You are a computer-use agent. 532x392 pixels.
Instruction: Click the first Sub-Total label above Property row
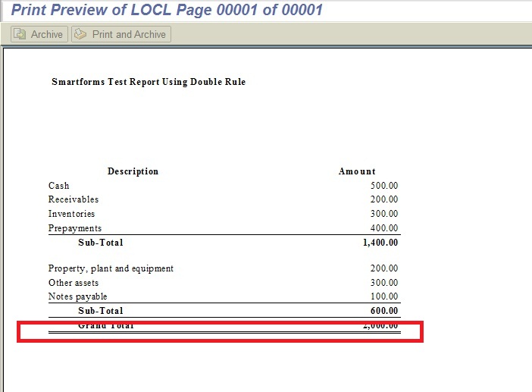101,243
